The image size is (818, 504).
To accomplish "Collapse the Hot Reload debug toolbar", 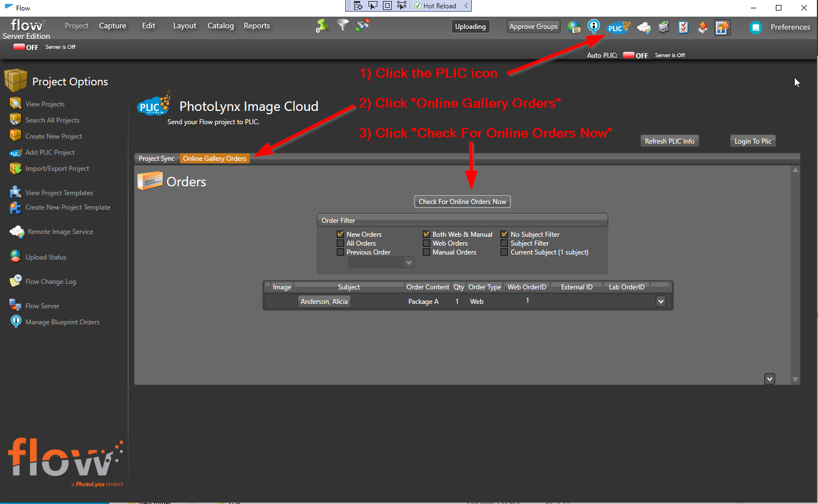I will click(466, 6).
